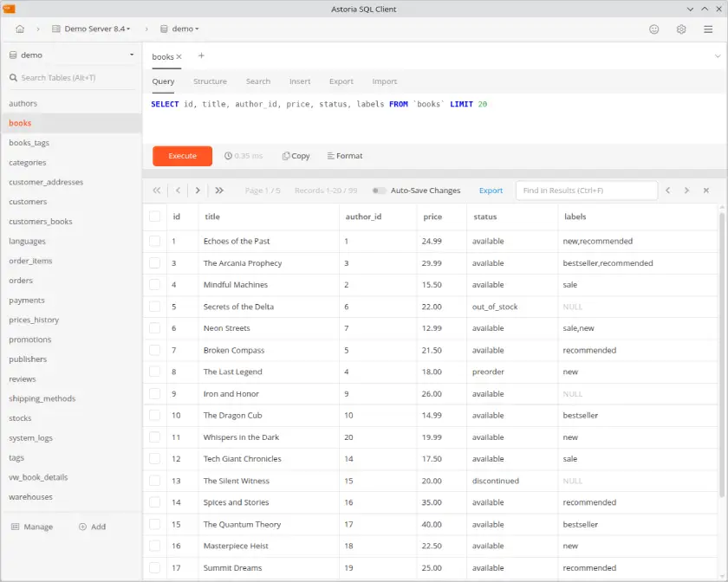The width and height of the screenshot is (728, 582).
Task: Open the Demo Server 8.4 dropdown
Action: coord(92,29)
